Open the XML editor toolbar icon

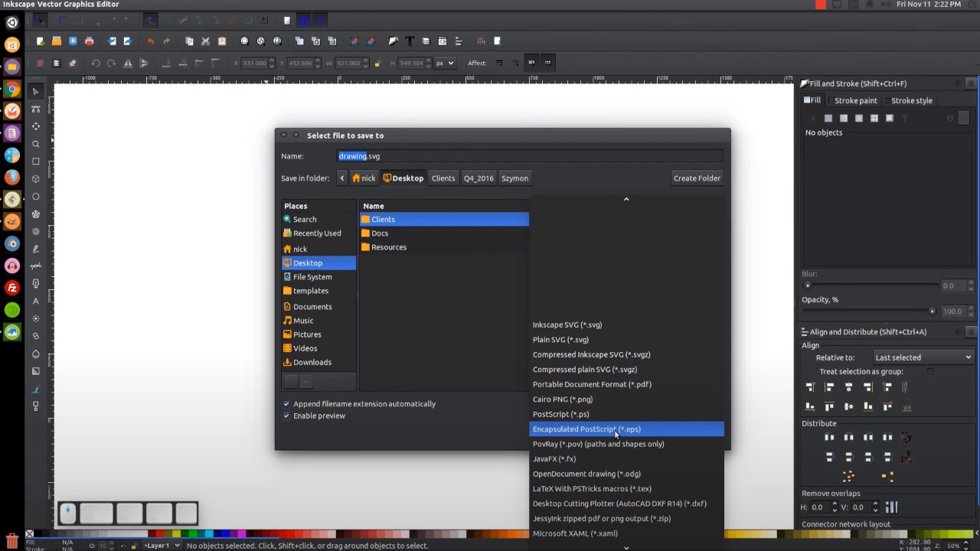442,41
